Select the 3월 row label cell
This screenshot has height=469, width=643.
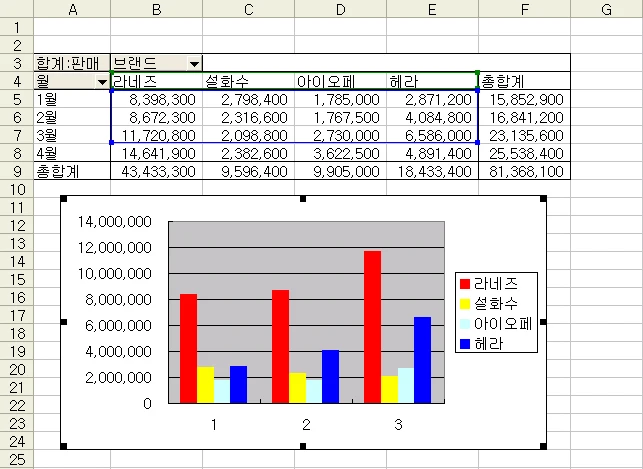tap(72, 135)
